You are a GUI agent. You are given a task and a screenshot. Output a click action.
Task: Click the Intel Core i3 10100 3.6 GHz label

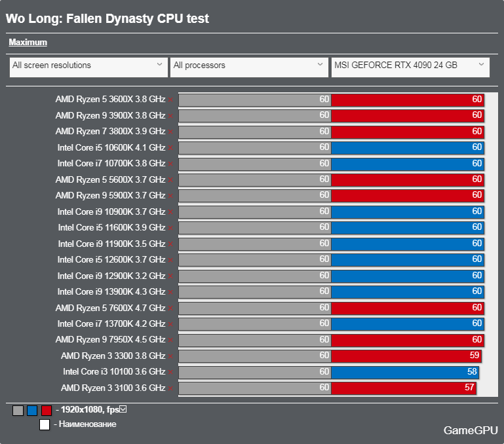tap(114, 372)
